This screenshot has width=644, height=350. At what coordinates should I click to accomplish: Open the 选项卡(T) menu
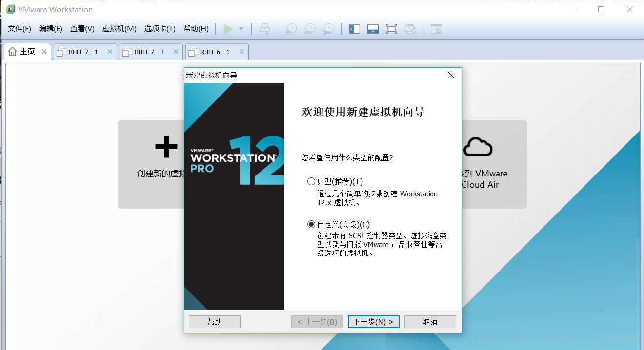point(160,29)
